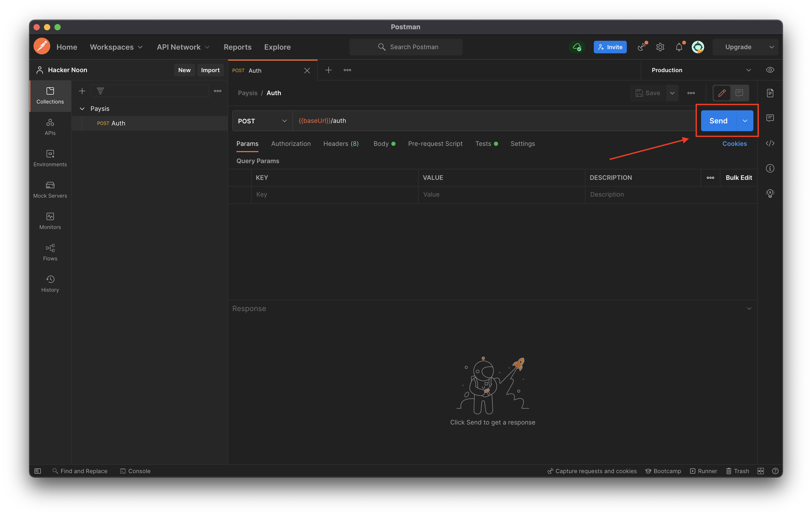The height and width of the screenshot is (516, 812).
Task: Open the POST method dropdown
Action: coord(262,121)
